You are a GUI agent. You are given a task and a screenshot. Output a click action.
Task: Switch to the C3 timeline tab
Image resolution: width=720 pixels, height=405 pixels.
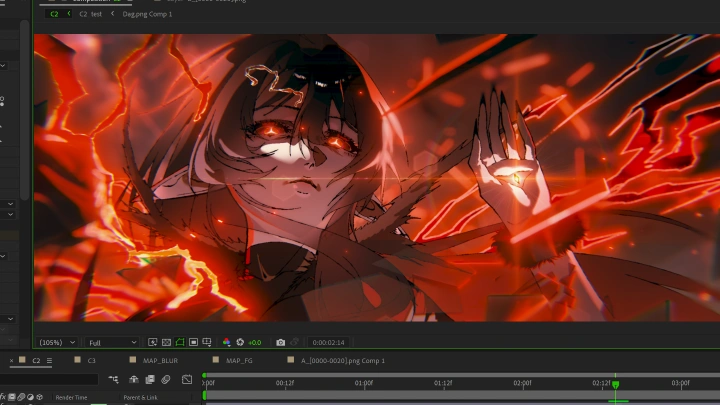click(x=91, y=360)
